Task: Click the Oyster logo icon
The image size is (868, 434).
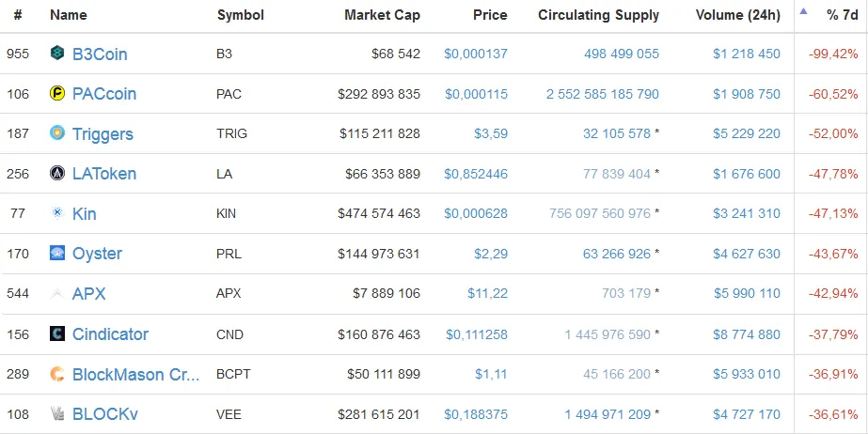Action: tap(57, 254)
